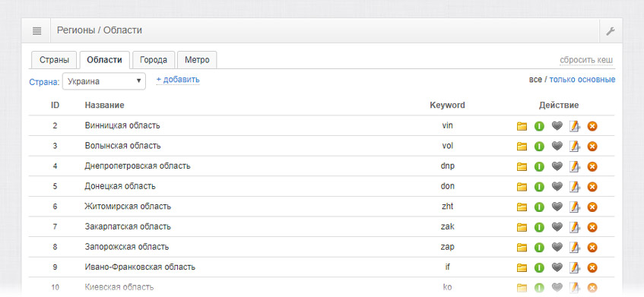644x297 pixels.
Task: Toggle green enabled status for Винницкая область
Action: (x=539, y=126)
